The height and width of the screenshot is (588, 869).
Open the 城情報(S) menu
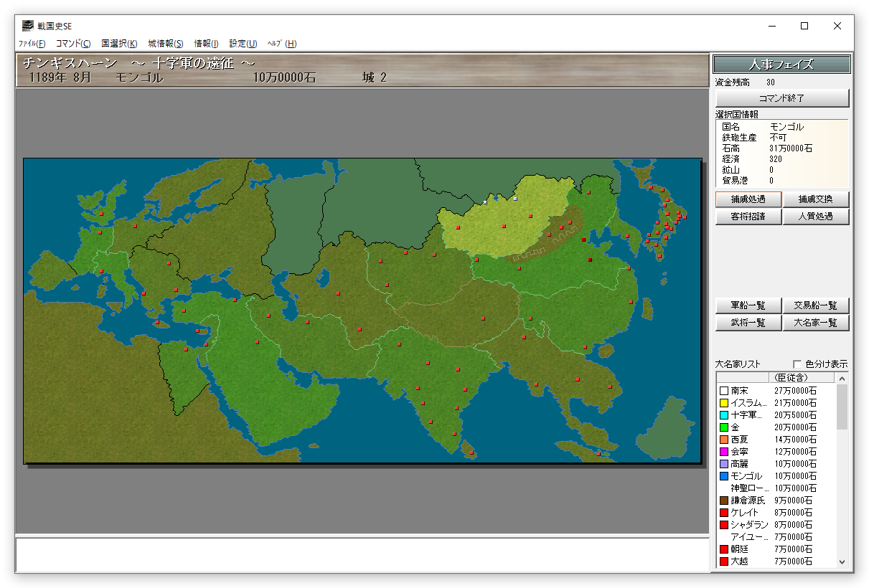point(166,44)
